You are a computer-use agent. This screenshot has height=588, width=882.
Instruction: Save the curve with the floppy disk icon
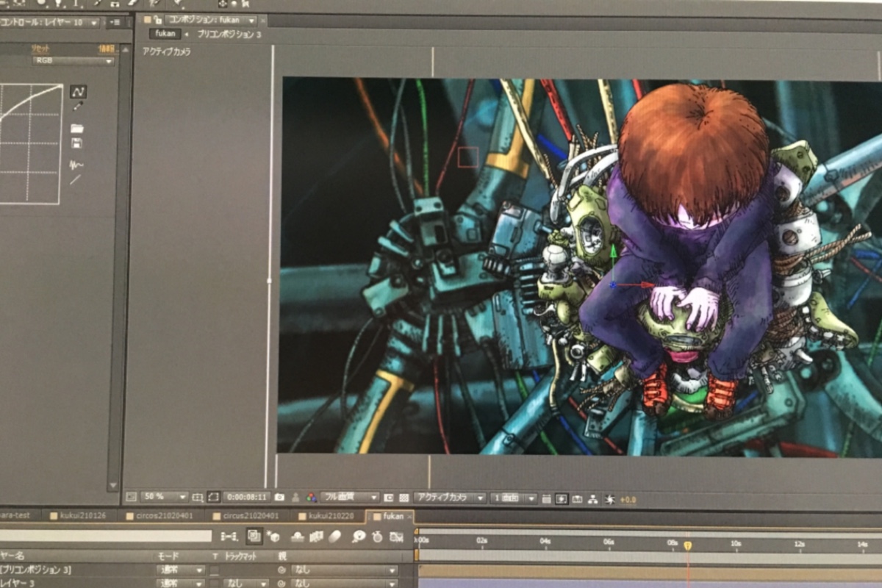pos(76,143)
